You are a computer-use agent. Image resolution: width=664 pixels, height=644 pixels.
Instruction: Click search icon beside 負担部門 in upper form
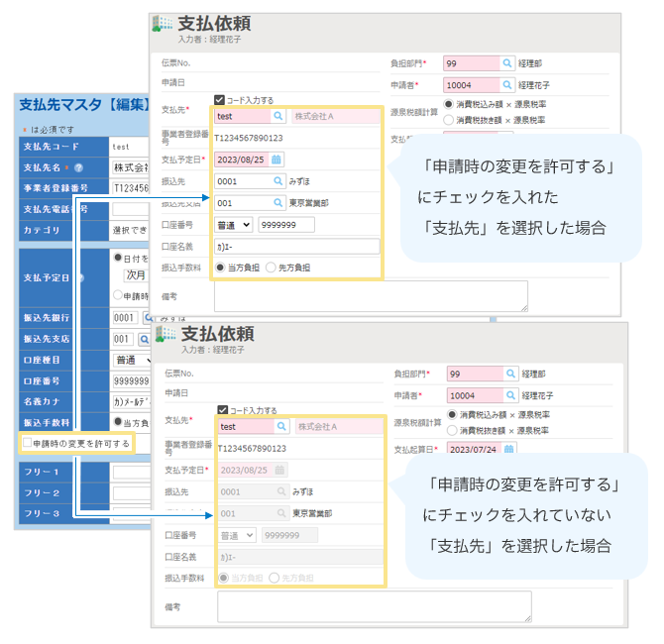coord(506,63)
